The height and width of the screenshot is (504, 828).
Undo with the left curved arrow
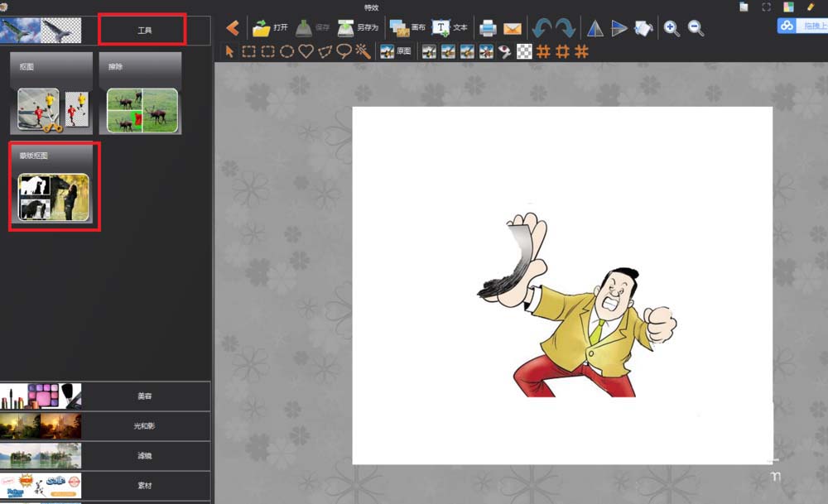[542, 28]
